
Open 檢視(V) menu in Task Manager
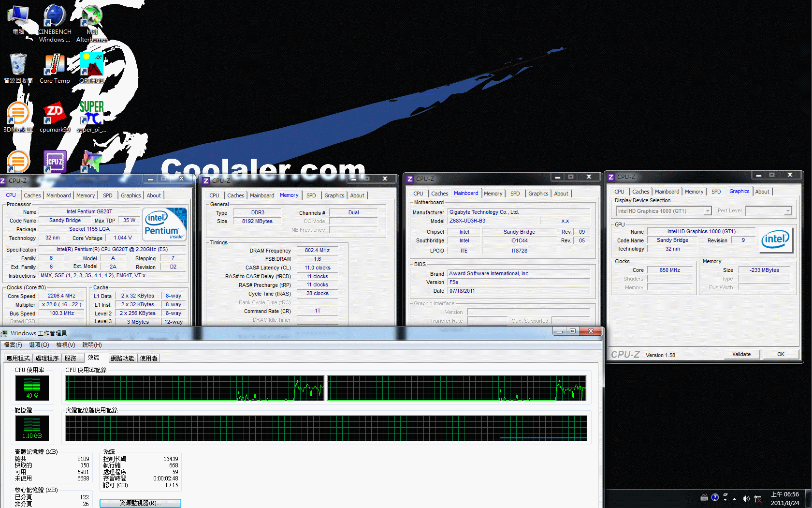[x=66, y=345]
